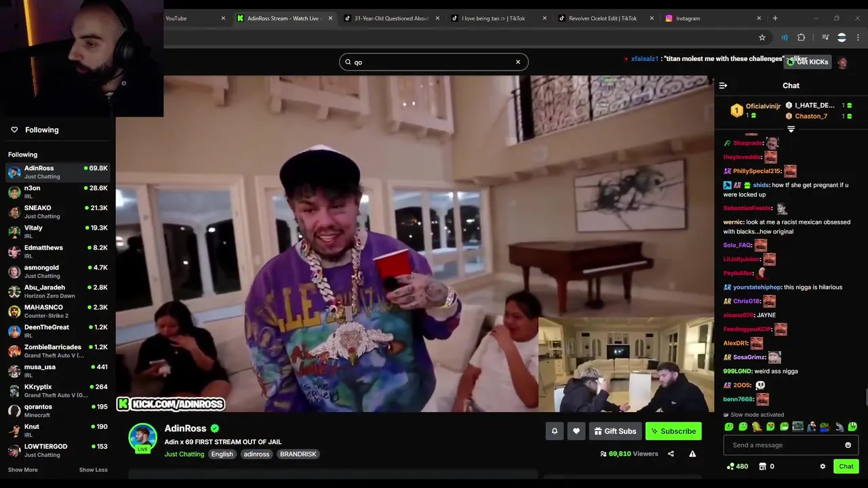Bookmark this page with the star icon
The width and height of the screenshot is (868, 488).
pyautogui.click(x=762, y=37)
